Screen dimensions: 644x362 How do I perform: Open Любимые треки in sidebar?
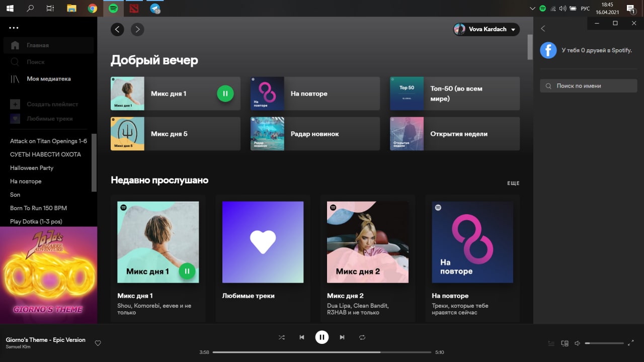click(42, 119)
